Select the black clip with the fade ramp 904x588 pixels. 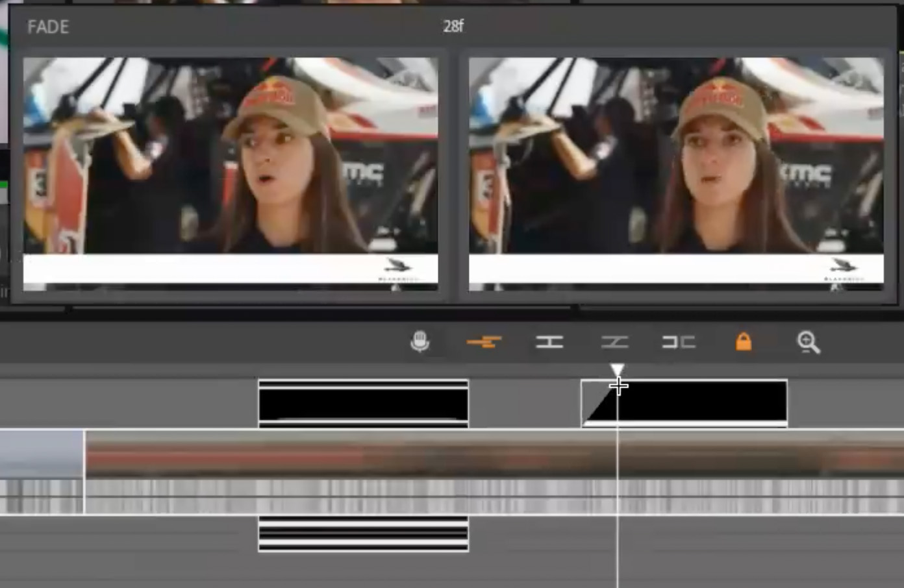(x=701, y=402)
